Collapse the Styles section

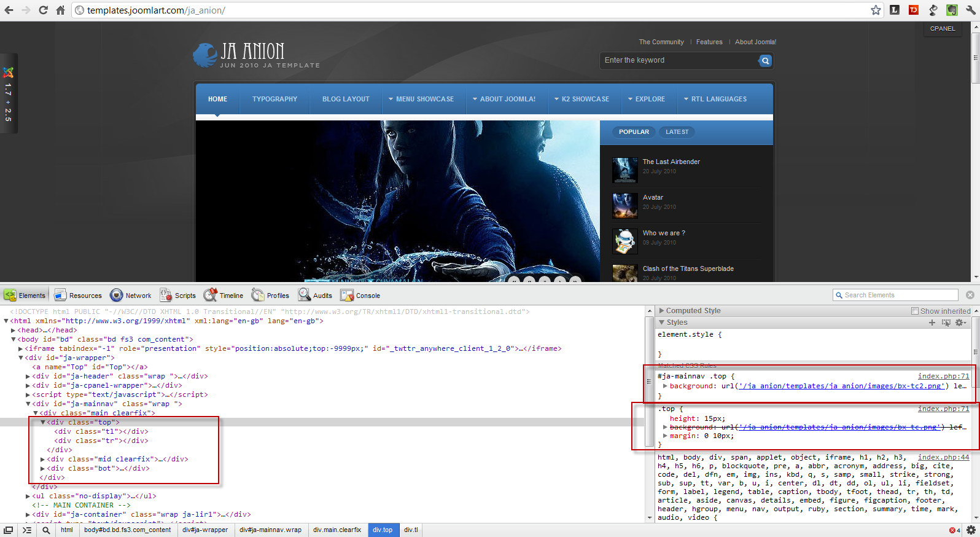point(661,323)
